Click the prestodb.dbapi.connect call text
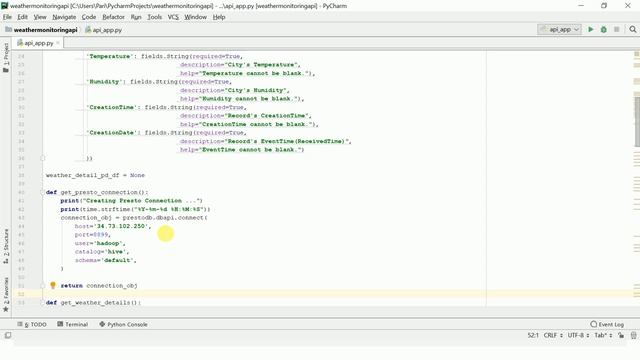Image resolution: width=640 pixels, height=360 pixels. coord(165,218)
